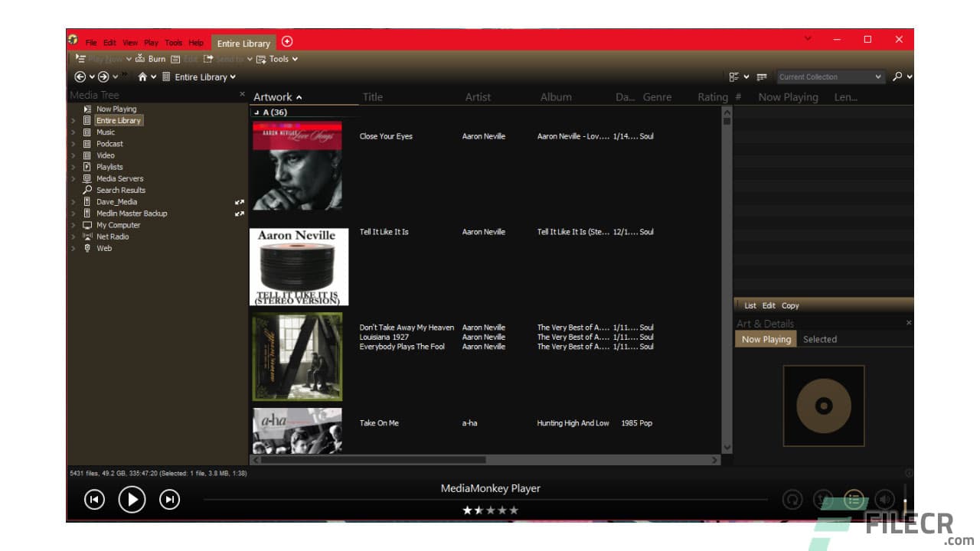The width and height of the screenshot is (980, 551).
Task: Skip to the next track
Action: coord(169,500)
